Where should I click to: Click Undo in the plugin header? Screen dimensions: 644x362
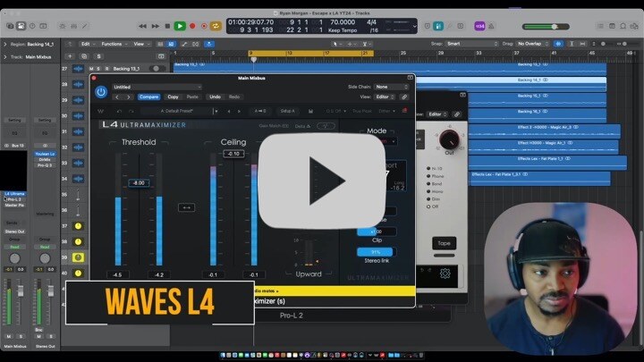click(215, 97)
